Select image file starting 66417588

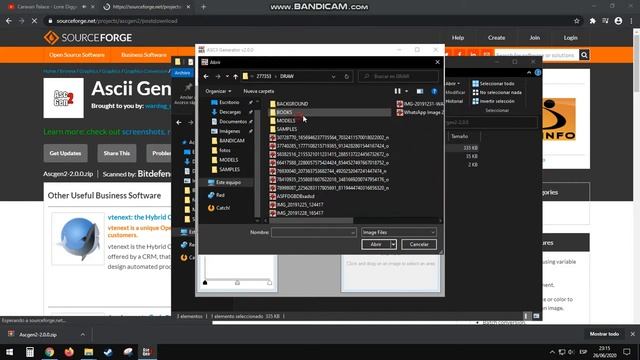coord(333,162)
